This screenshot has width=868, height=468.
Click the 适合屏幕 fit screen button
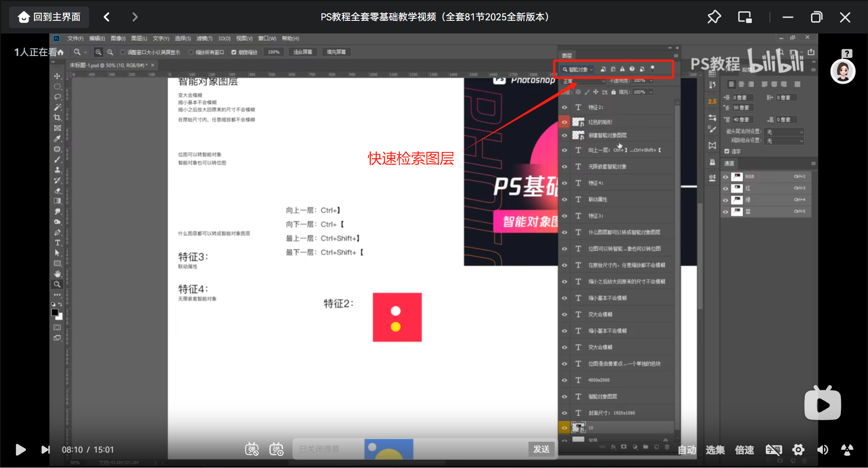tap(302, 52)
